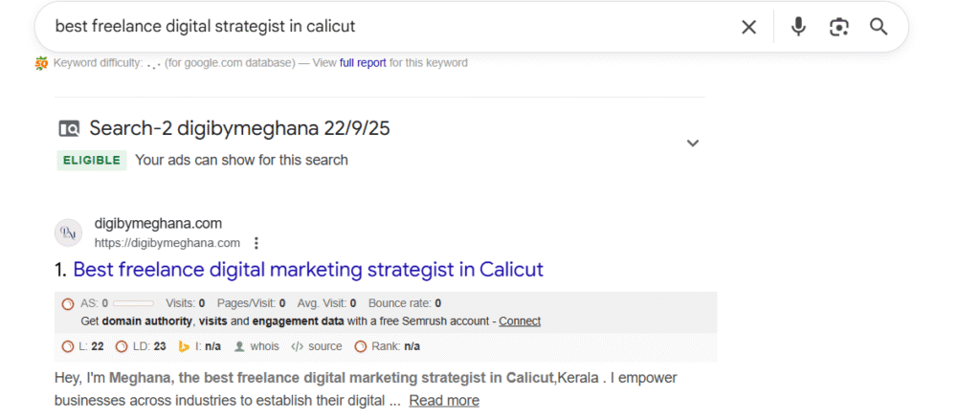Click the magnifying glass search icon
Screen dimensions: 980x420
pyautogui.click(x=879, y=27)
